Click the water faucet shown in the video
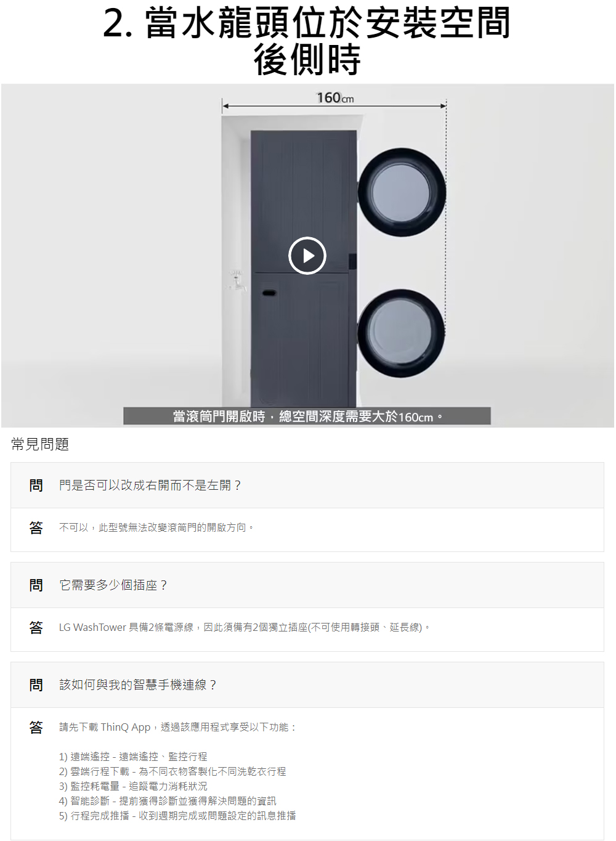 (237, 280)
